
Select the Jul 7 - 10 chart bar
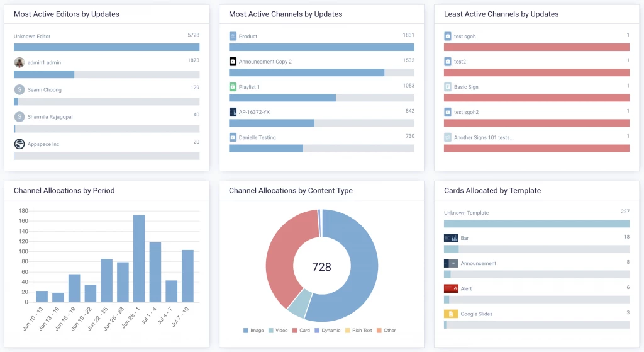pos(187,276)
